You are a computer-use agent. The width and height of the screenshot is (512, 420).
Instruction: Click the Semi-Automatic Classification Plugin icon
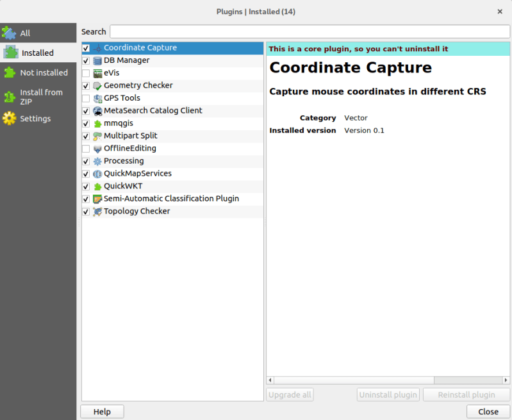tap(97, 199)
